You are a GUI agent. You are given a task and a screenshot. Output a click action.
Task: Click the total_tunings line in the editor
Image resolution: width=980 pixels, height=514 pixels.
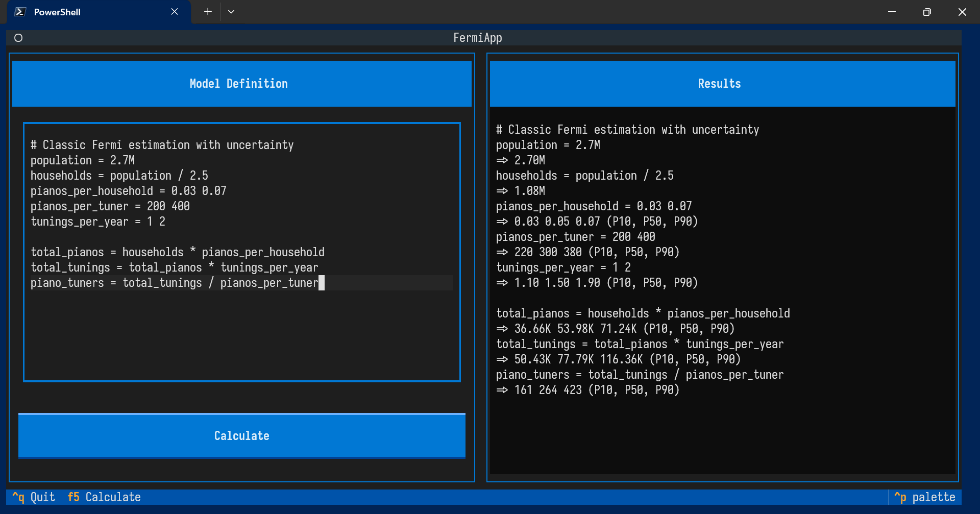pos(174,267)
